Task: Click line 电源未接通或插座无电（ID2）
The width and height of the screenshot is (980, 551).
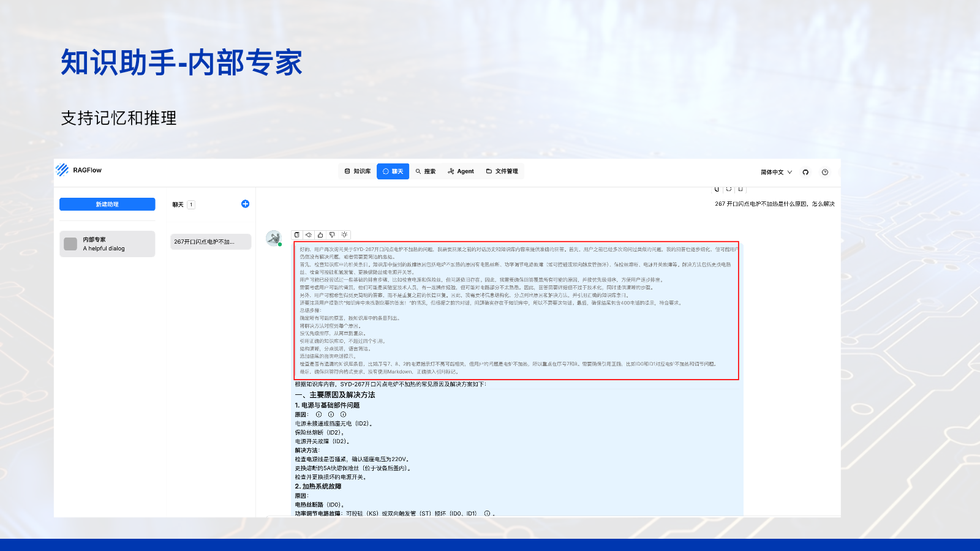Action: (x=334, y=424)
